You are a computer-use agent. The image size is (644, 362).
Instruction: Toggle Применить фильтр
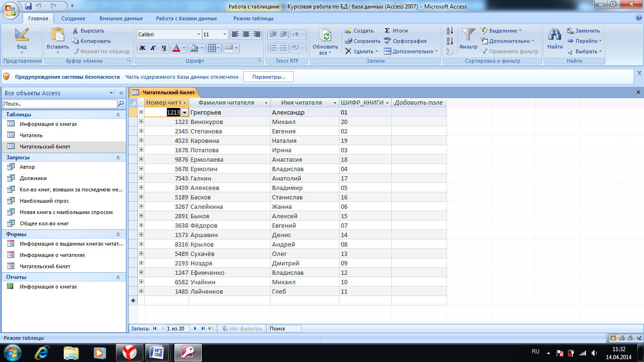509,51
